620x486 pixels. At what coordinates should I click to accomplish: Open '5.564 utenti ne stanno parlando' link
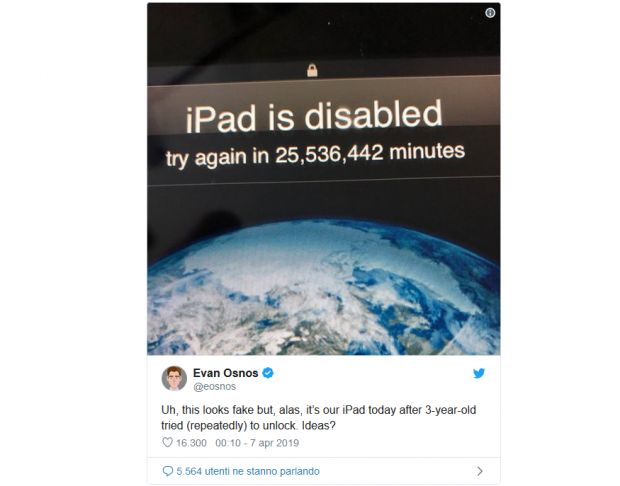[x=248, y=471]
